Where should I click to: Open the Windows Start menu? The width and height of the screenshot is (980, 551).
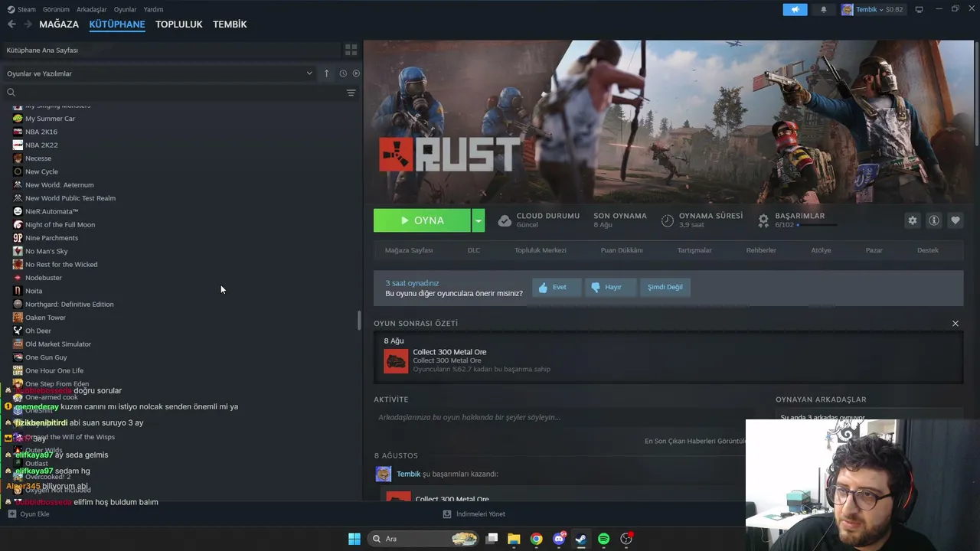click(354, 539)
